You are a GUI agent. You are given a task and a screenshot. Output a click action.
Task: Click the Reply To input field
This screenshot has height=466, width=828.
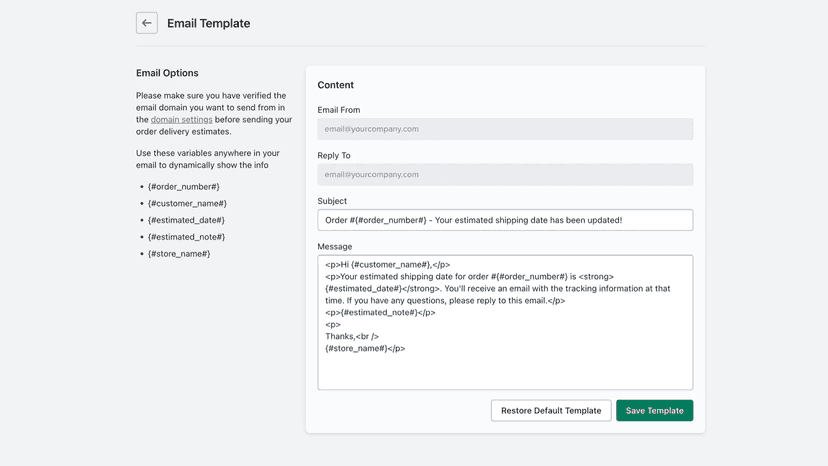click(505, 174)
